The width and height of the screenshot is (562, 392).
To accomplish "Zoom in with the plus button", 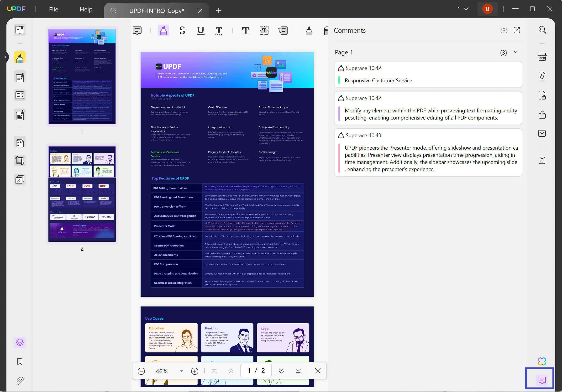I will pyautogui.click(x=194, y=371).
